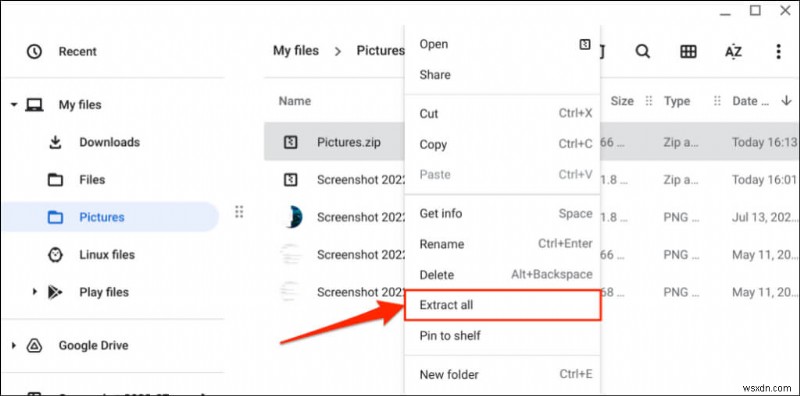Collapse the My files tree
800x396 pixels.
tap(14, 105)
